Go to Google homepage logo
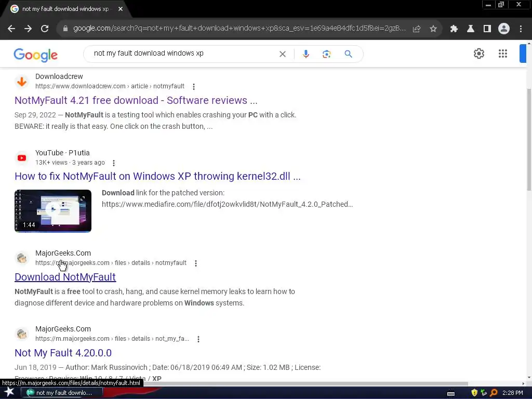Screen dimensions: 532x399 coord(36,55)
